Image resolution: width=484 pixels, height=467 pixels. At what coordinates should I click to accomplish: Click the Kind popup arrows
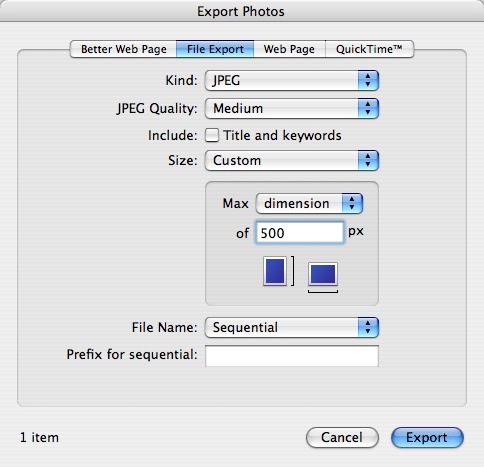(x=368, y=80)
